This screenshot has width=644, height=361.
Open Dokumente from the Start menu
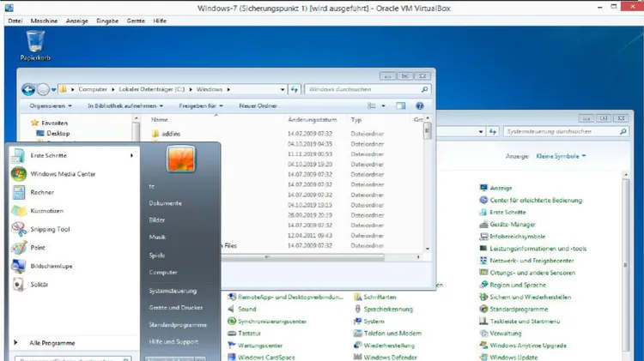[165, 203]
